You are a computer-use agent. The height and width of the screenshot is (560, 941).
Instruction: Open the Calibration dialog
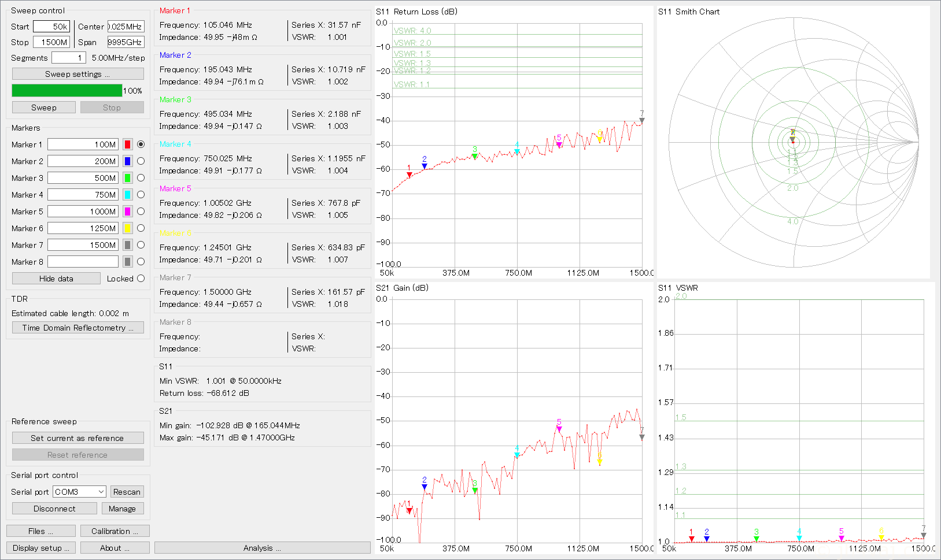(115, 531)
